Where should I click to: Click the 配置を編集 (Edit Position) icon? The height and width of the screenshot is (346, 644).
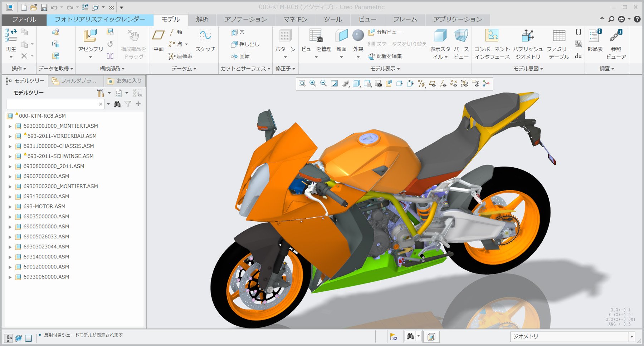(x=385, y=56)
